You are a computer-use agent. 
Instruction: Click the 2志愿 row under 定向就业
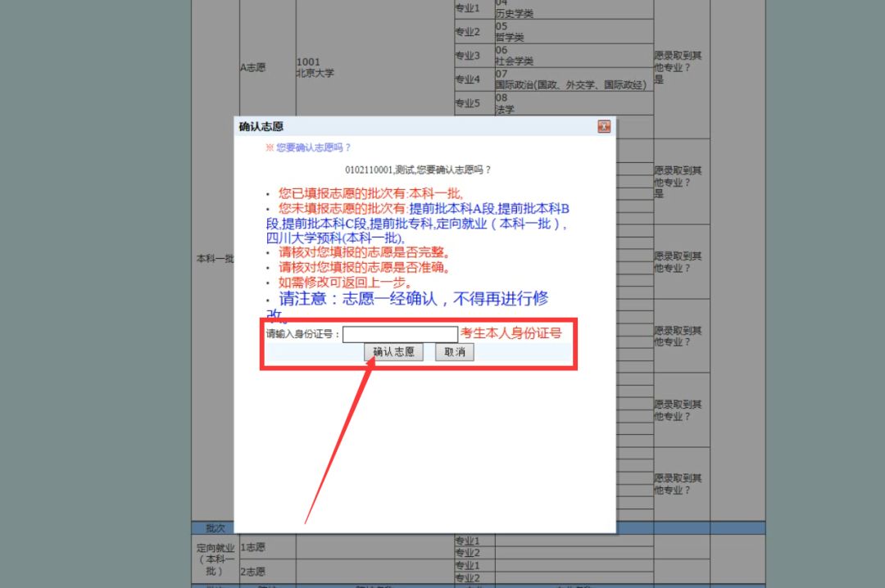click(252, 572)
